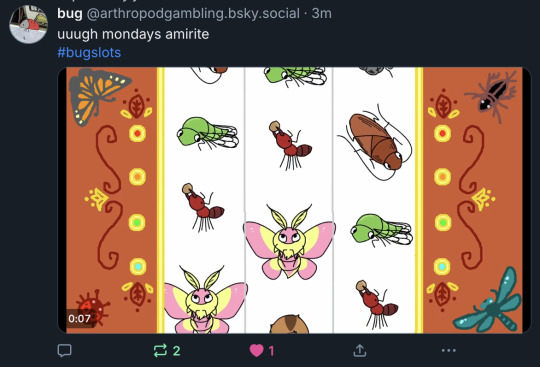Click the red ant on the middle reel
540x367 pixels.
[x=290, y=145]
